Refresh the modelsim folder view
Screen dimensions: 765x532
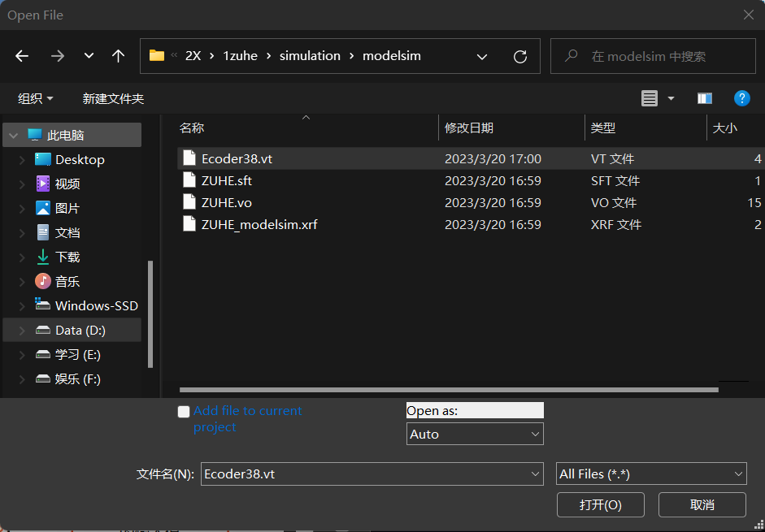pos(520,56)
